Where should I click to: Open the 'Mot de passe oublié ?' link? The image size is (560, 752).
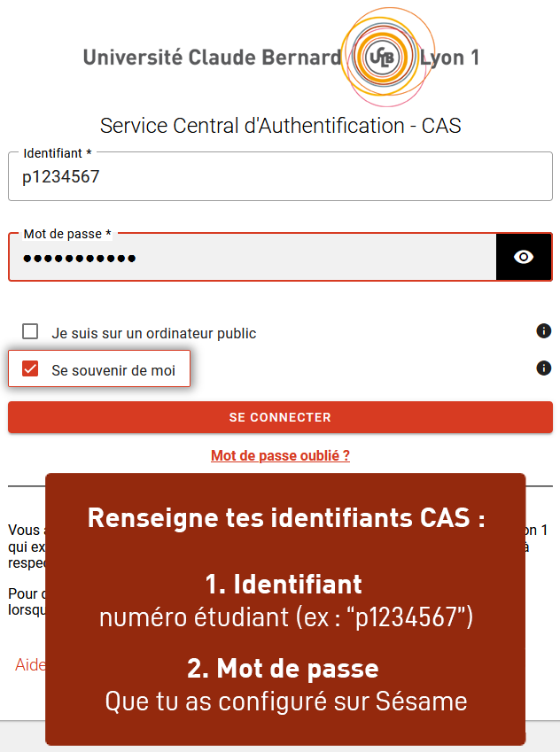(280, 455)
